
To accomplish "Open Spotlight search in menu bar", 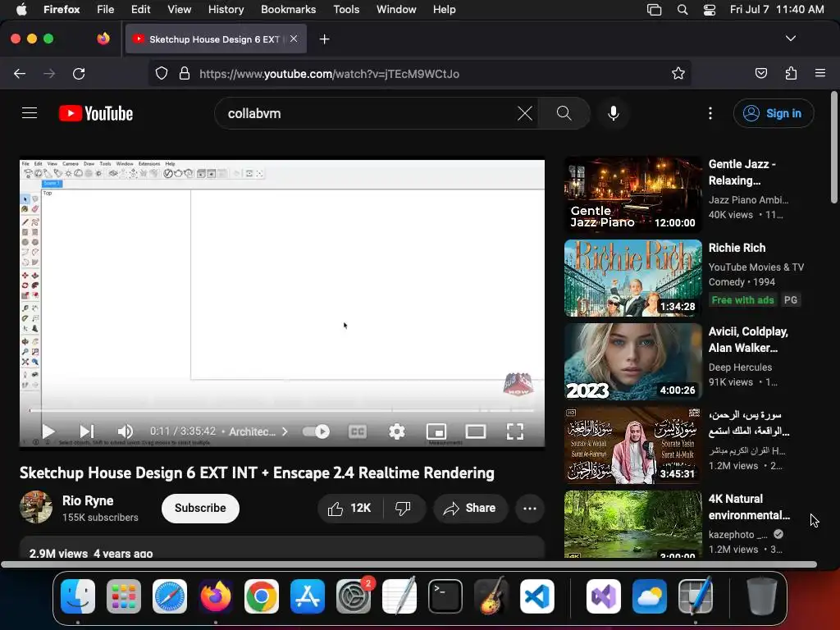I will [682, 10].
